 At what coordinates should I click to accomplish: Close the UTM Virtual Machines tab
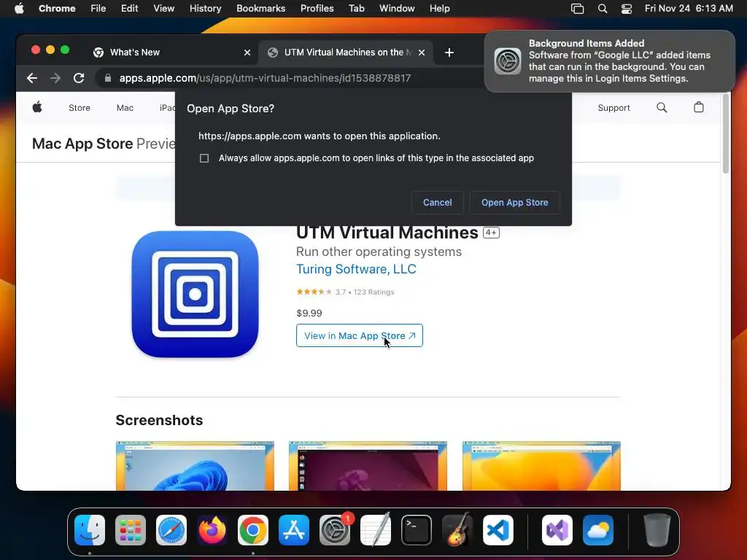coord(421,52)
